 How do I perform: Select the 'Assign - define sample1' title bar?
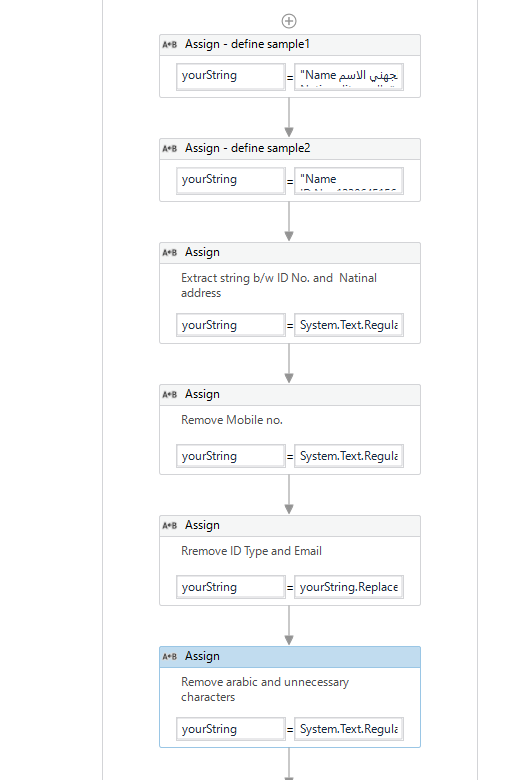tap(290, 45)
